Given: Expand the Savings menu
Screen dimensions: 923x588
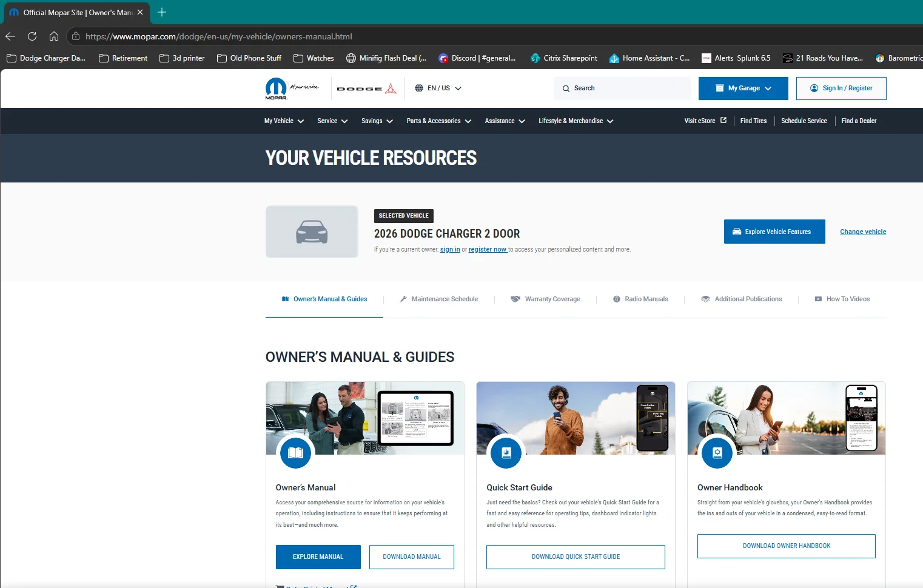Looking at the screenshot, I should pos(377,121).
